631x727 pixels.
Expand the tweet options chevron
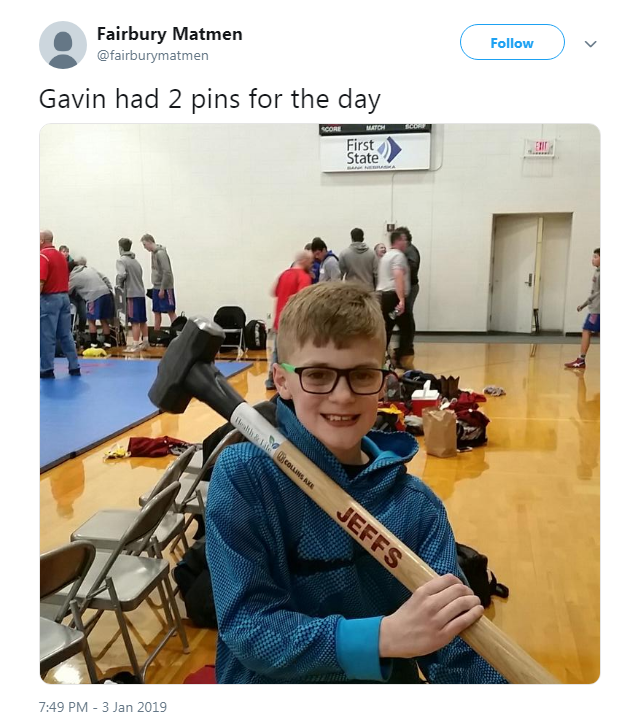point(590,44)
